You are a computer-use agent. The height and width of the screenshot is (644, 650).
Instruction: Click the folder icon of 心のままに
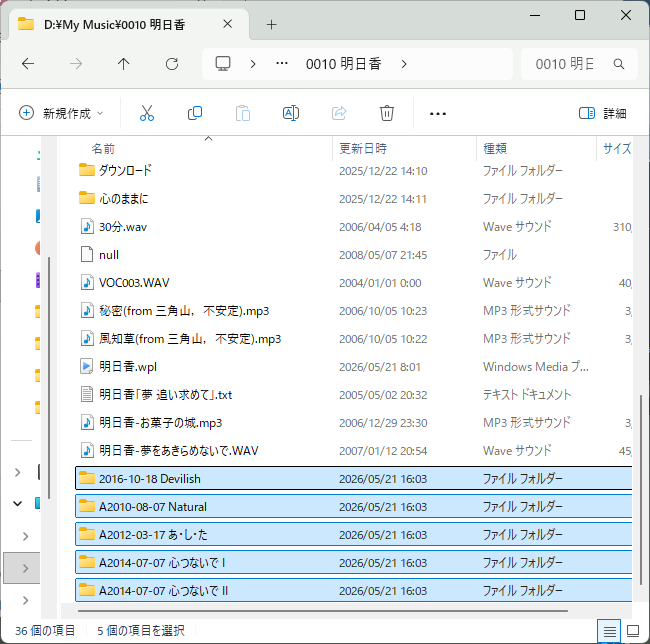pyautogui.click(x=87, y=198)
